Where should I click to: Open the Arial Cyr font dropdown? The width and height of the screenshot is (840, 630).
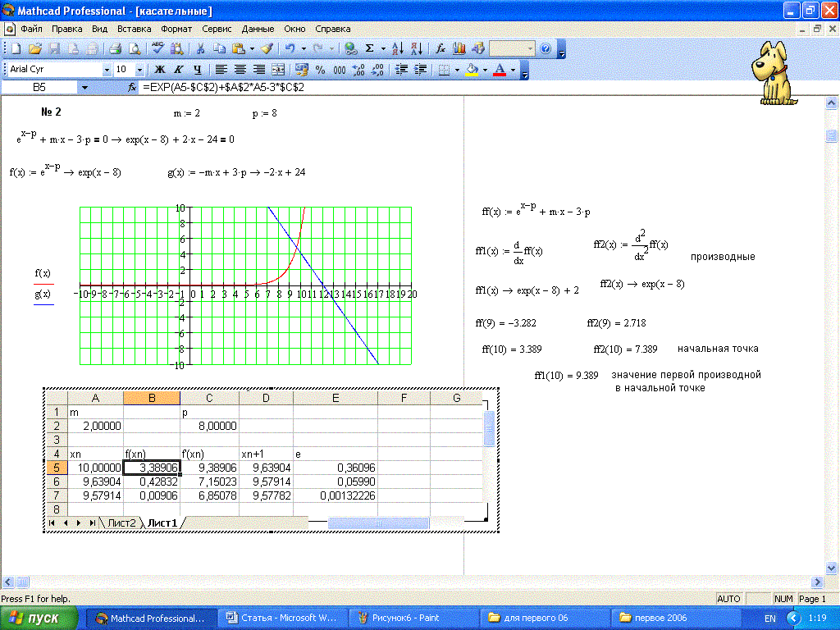point(107,70)
